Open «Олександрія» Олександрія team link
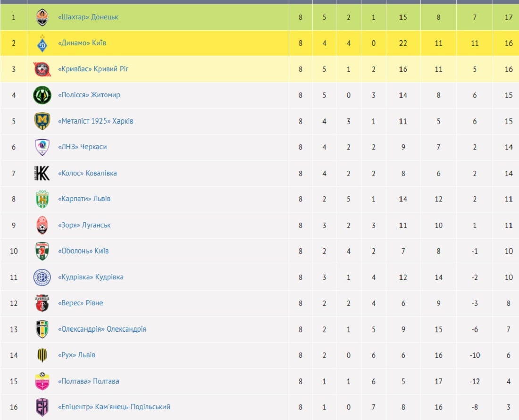Viewport: 519px width, 420px height. coord(101,329)
